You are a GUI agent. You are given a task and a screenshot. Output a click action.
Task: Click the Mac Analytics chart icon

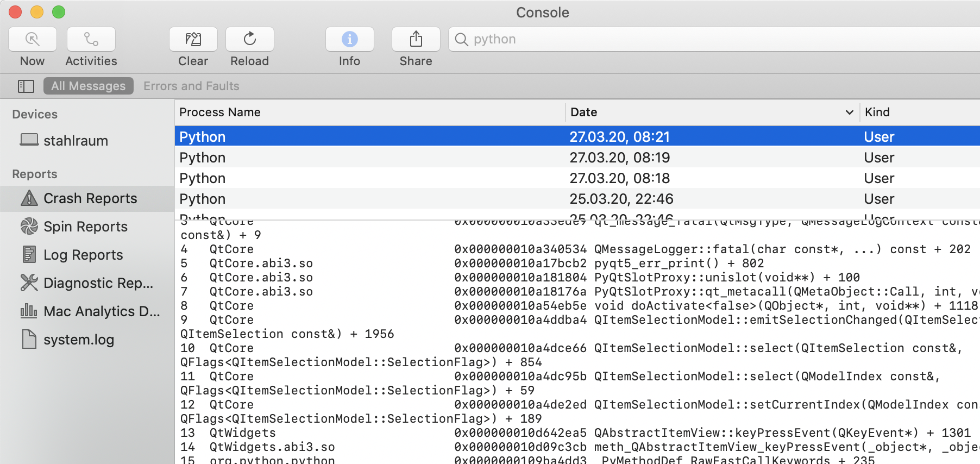click(x=29, y=311)
